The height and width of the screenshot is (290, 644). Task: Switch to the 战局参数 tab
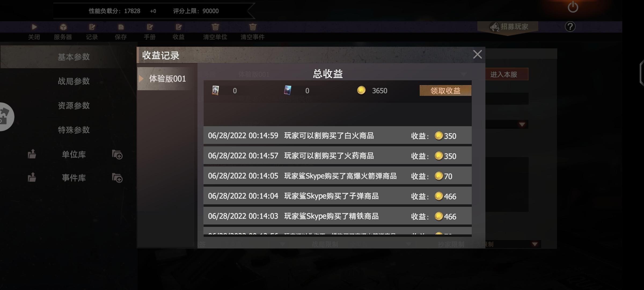pyautogui.click(x=74, y=81)
